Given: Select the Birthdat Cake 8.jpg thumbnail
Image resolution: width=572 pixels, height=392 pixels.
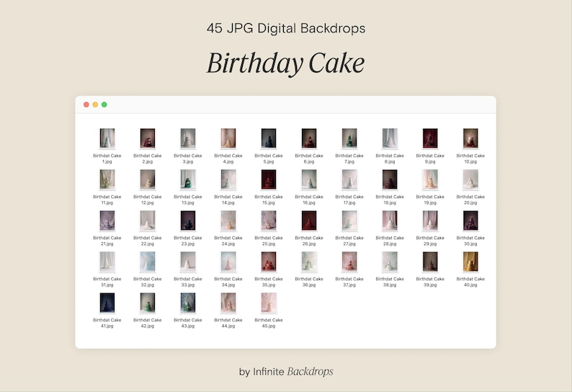Looking at the screenshot, I should coord(390,138).
